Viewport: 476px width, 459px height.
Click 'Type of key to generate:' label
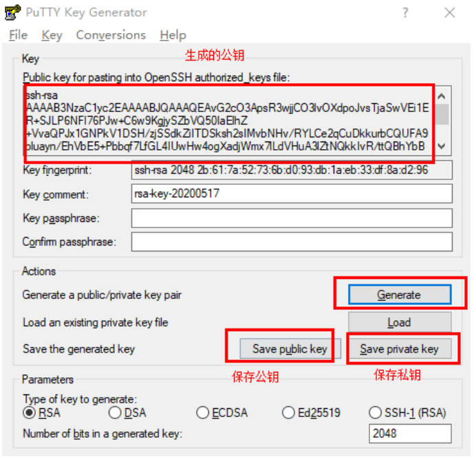(x=80, y=399)
